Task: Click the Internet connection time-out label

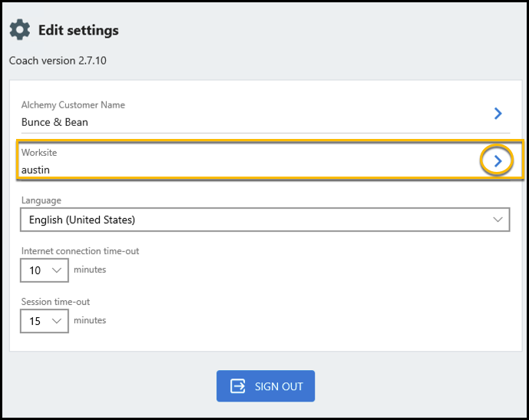Action: tap(81, 251)
